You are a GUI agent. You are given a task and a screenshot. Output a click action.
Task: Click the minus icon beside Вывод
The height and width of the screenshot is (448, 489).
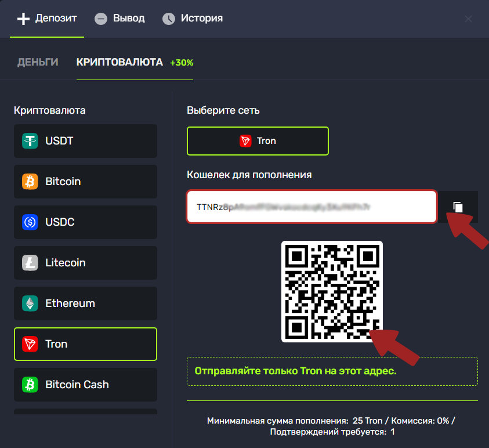(x=101, y=19)
